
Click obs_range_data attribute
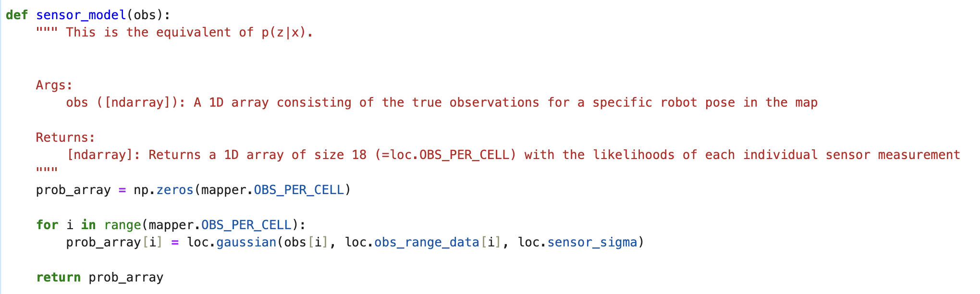[x=427, y=243]
